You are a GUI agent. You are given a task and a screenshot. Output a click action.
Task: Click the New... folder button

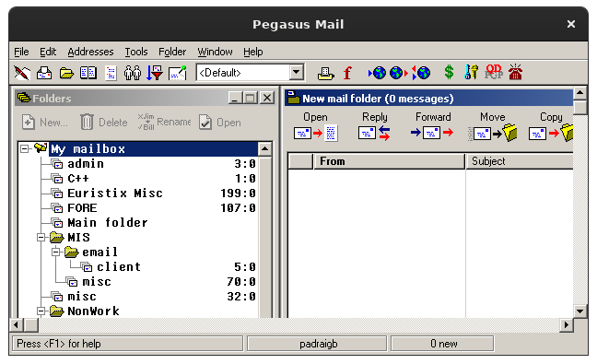point(44,123)
